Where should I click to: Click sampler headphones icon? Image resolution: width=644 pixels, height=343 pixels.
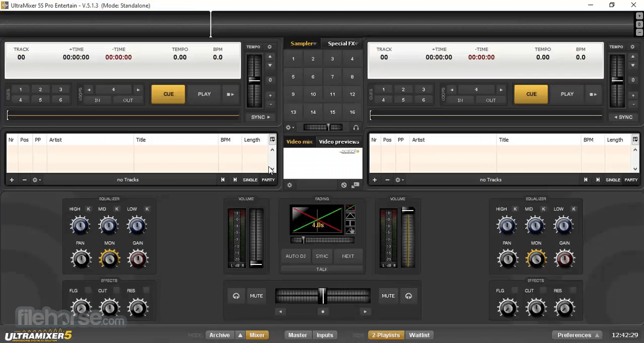click(x=356, y=128)
